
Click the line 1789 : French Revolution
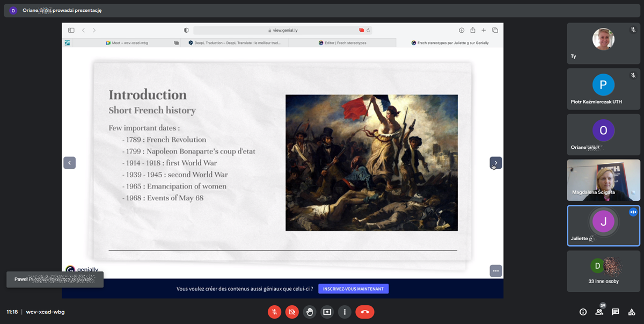coord(164,140)
